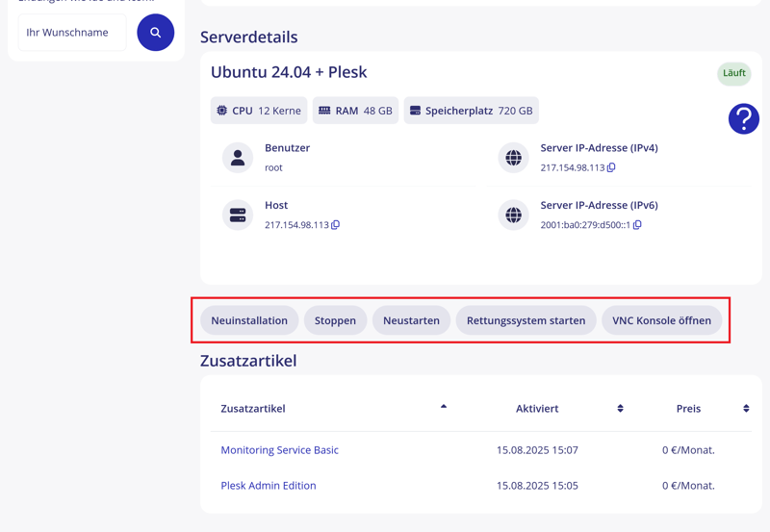This screenshot has width=770, height=532.
Task: Copy the Host address via copy icon
Action: (335, 225)
